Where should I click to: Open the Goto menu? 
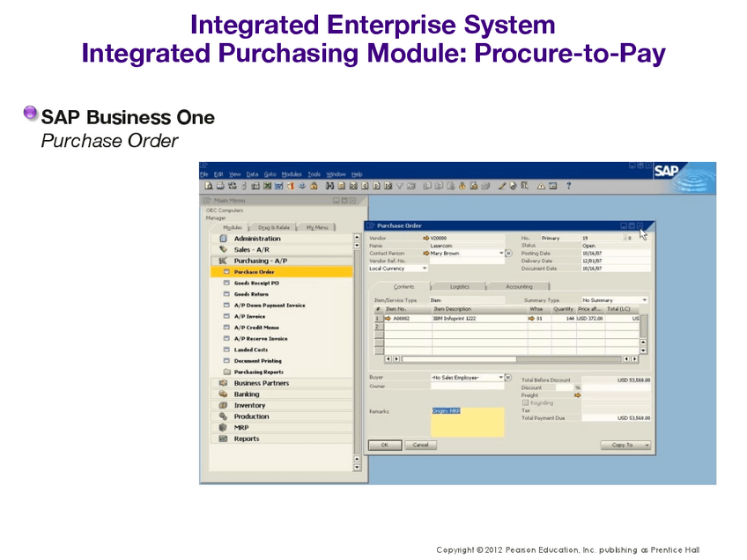pyautogui.click(x=270, y=174)
